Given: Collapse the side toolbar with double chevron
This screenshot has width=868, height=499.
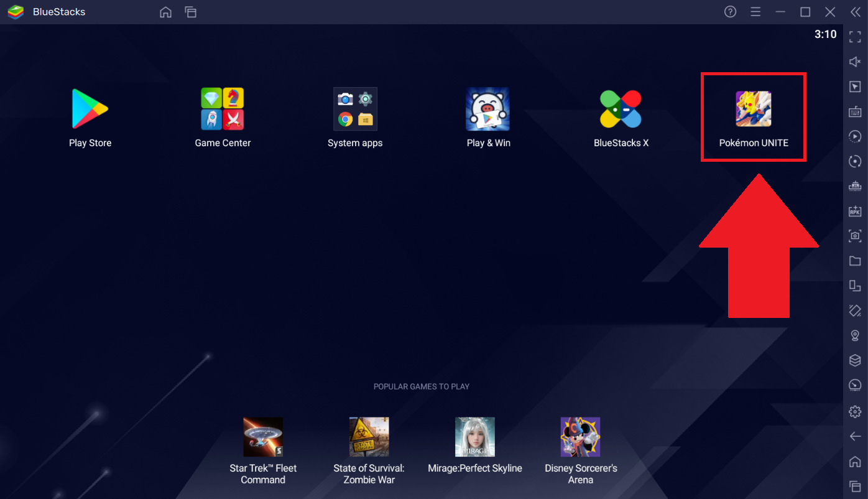Looking at the screenshot, I should click(x=855, y=12).
